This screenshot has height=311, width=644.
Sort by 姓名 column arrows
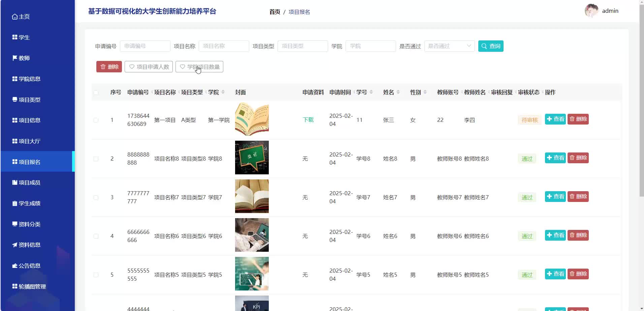(x=398, y=92)
